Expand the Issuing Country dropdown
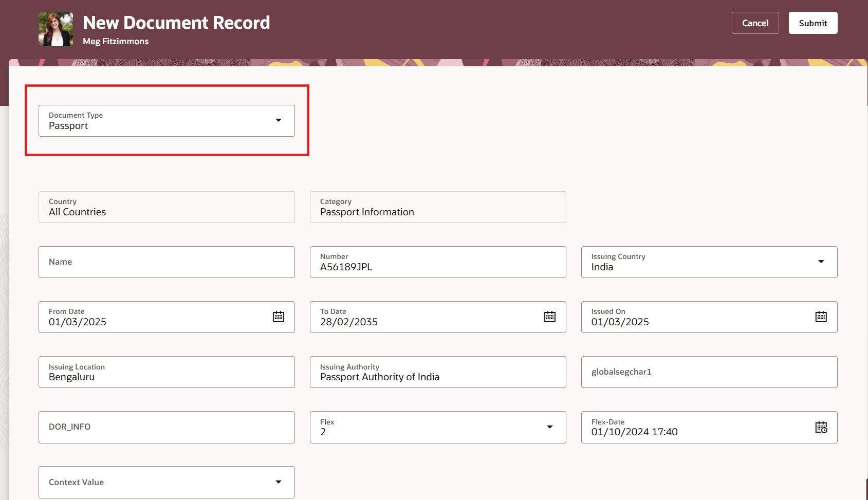 click(x=821, y=262)
